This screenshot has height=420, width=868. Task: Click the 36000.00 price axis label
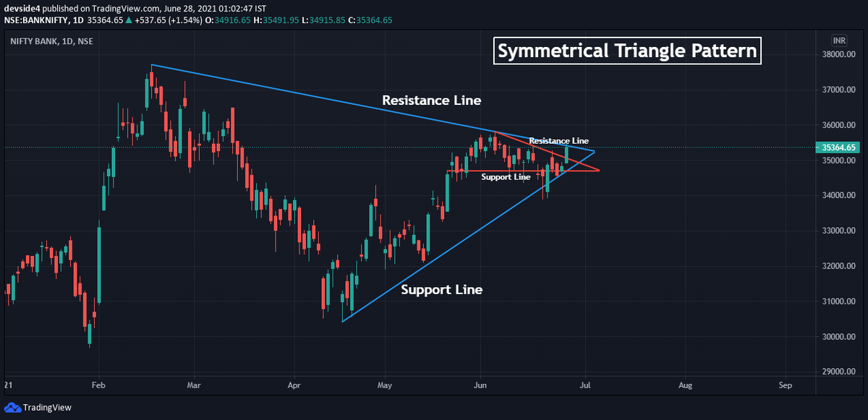tap(839, 126)
